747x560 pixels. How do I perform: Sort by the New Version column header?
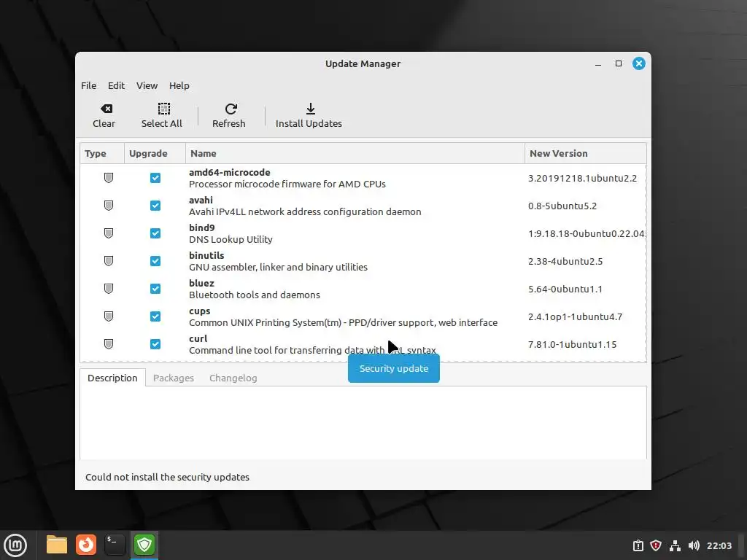click(586, 153)
